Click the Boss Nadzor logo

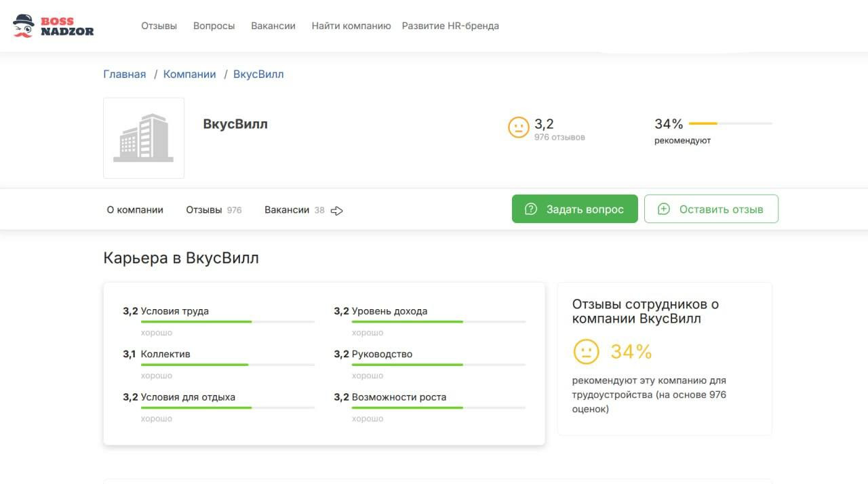pyautogui.click(x=53, y=26)
